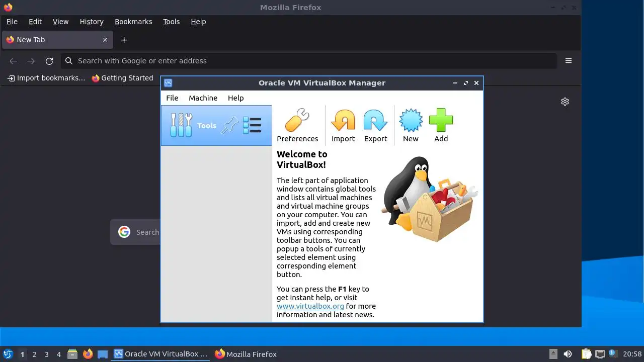Click the green Add machine icon

tap(441, 126)
